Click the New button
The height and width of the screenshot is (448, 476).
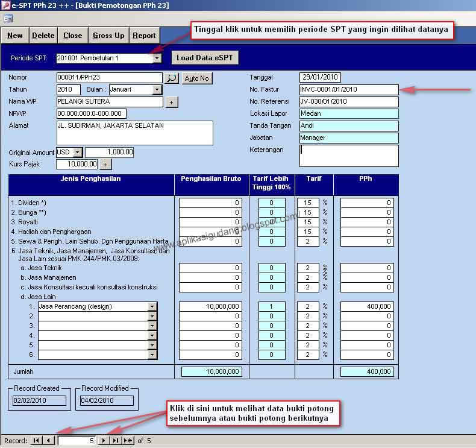(15, 36)
